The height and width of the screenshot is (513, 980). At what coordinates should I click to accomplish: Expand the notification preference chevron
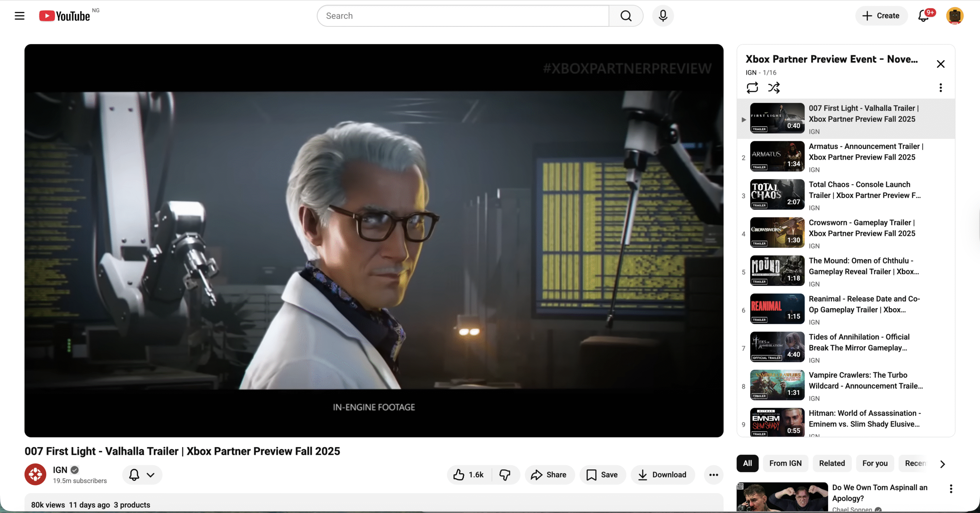[x=151, y=475]
